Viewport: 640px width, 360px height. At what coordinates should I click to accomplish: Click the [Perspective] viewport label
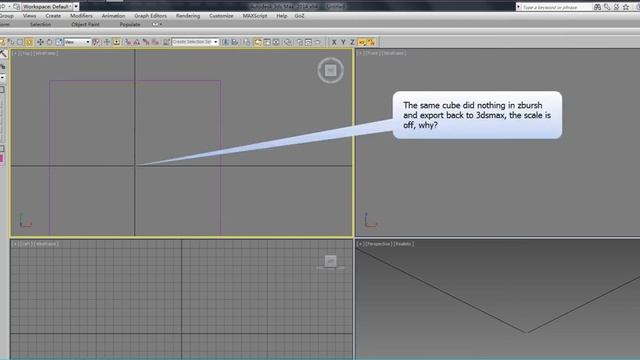point(378,244)
